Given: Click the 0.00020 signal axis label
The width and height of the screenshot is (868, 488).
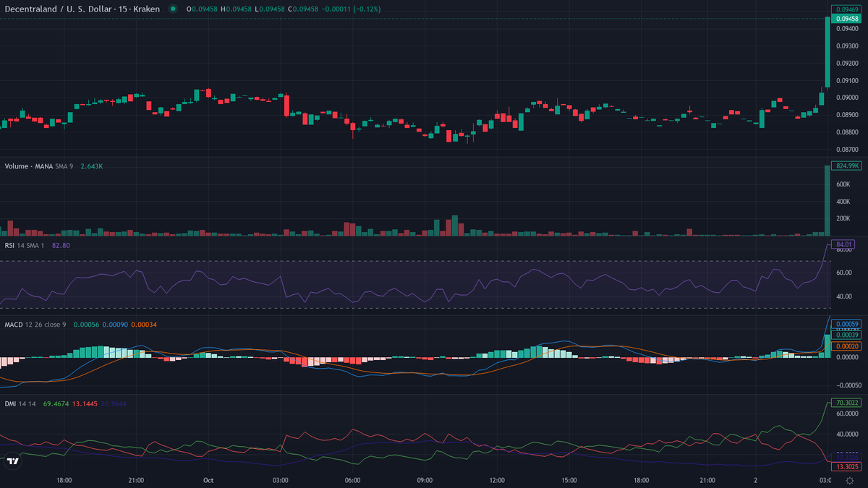Looking at the screenshot, I should 848,346.
